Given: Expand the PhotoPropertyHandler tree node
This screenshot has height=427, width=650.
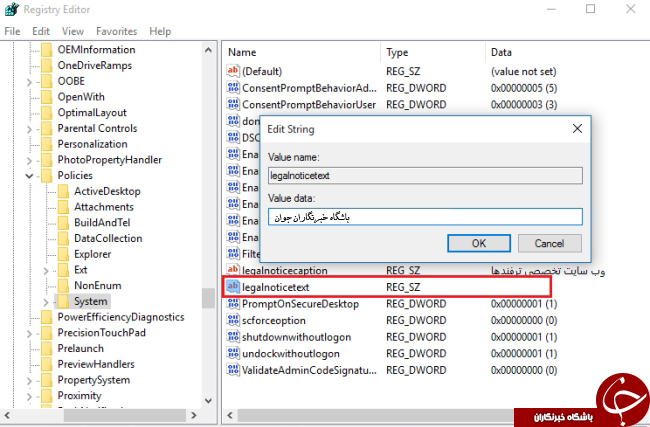Looking at the screenshot, I should pyautogui.click(x=29, y=160).
